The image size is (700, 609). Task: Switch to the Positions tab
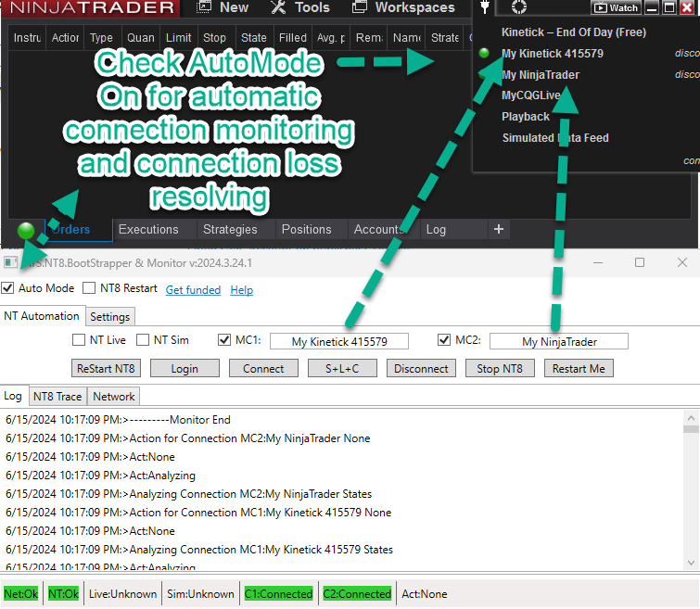coord(306,230)
